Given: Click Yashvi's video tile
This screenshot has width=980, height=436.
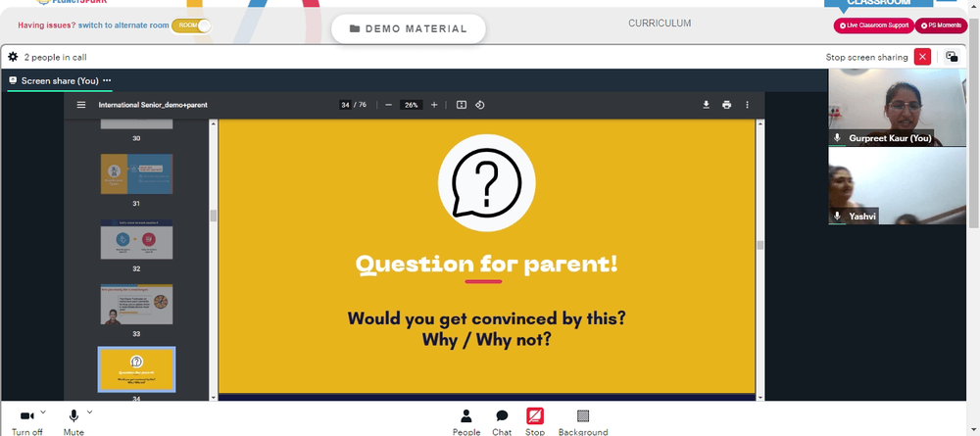Looking at the screenshot, I should coord(897,185).
